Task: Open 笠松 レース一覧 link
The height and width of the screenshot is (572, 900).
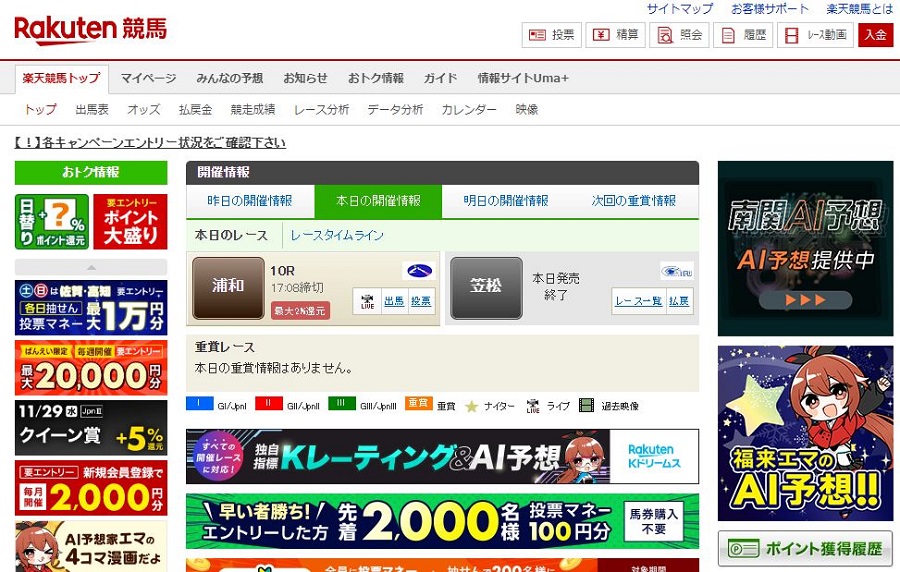Action: (638, 301)
